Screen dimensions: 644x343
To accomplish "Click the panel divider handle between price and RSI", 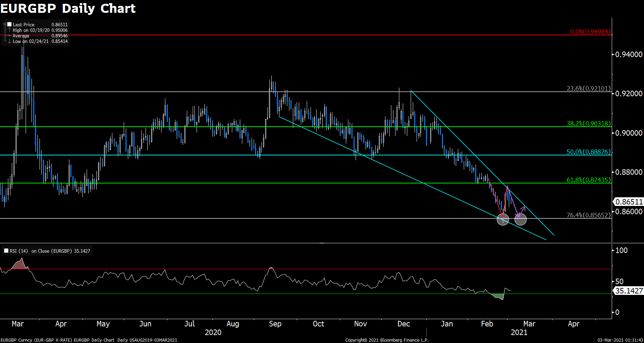I will pyautogui.click(x=322, y=243).
